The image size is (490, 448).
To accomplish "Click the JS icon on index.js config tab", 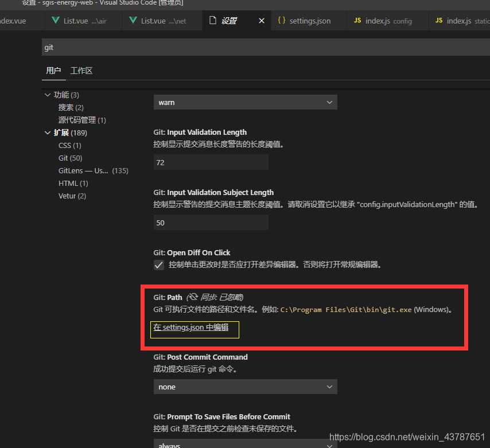I will [x=356, y=21].
